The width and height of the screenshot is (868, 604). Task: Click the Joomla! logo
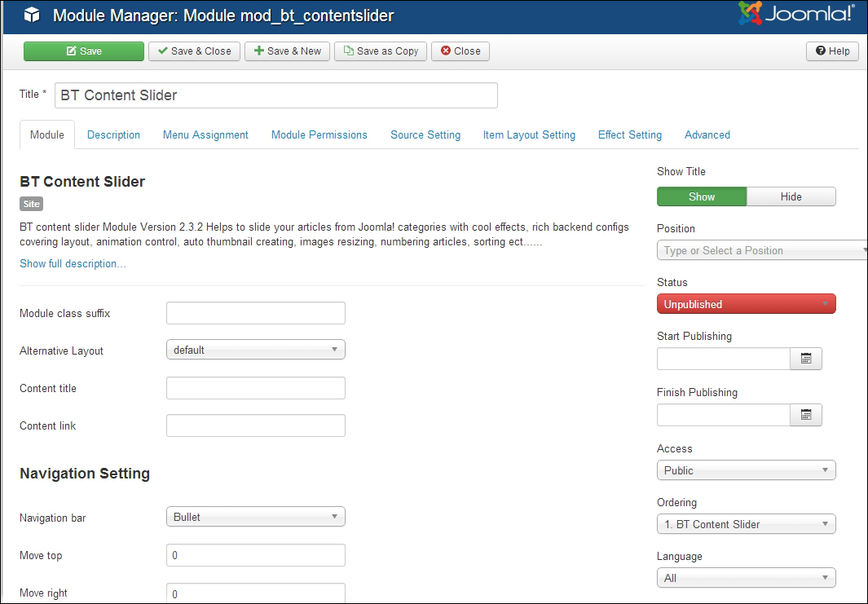[x=796, y=14]
